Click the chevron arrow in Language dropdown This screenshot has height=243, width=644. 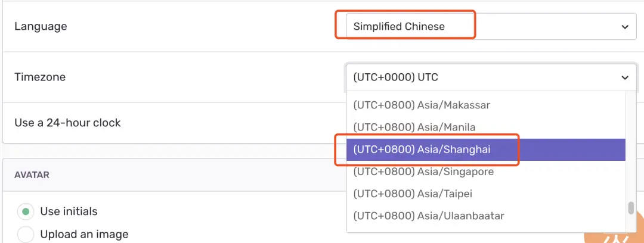(x=625, y=27)
